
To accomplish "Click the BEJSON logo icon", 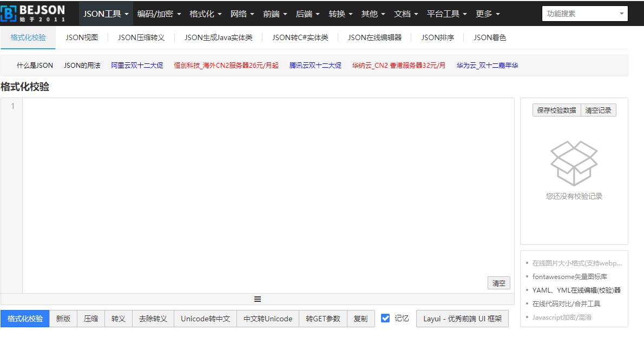I will click(x=9, y=14).
